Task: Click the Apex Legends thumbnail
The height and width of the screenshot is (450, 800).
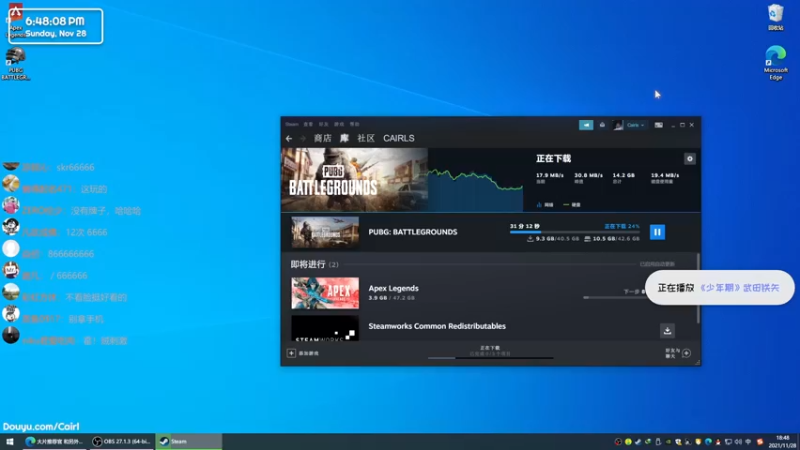Action: 325,293
